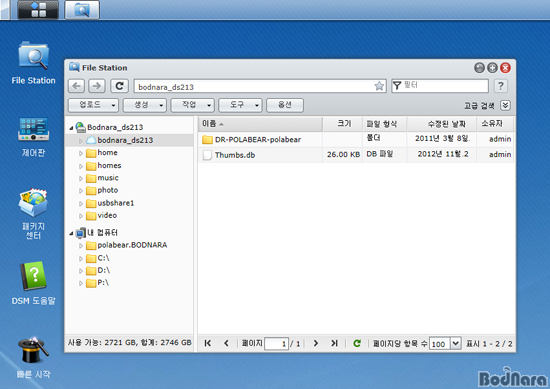
Task: Open DSM 도움말 help book icon
Action: (33, 283)
